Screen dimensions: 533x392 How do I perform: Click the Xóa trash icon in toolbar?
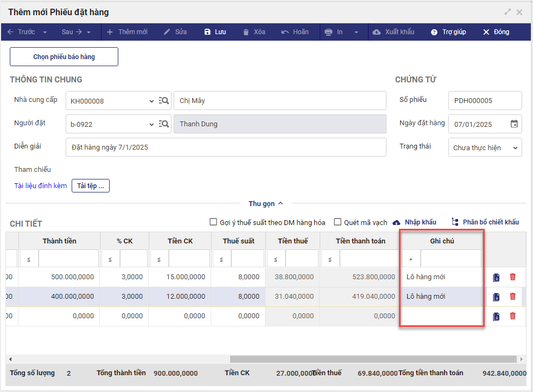[x=246, y=32]
